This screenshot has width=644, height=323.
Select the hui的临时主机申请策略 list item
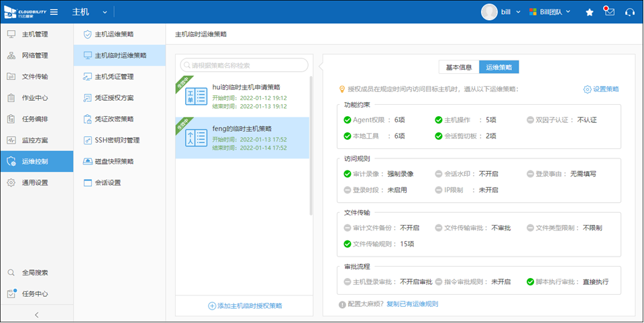(x=242, y=96)
